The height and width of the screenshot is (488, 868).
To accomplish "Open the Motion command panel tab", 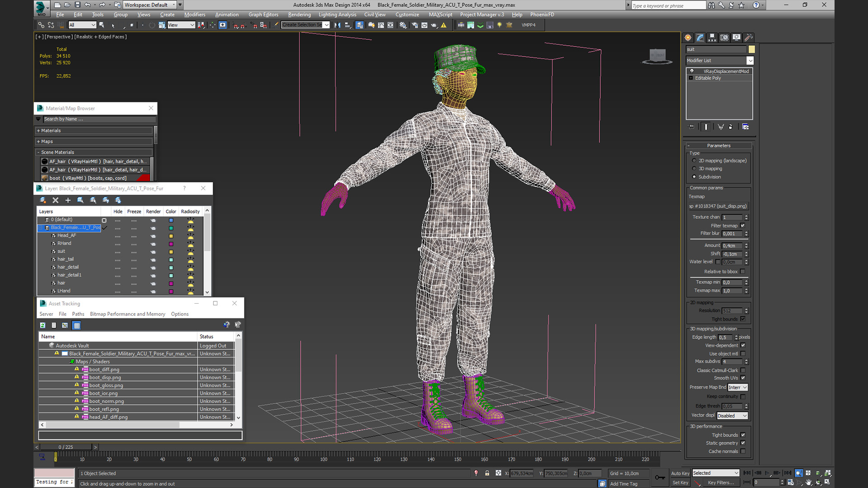I will (x=724, y=38).
